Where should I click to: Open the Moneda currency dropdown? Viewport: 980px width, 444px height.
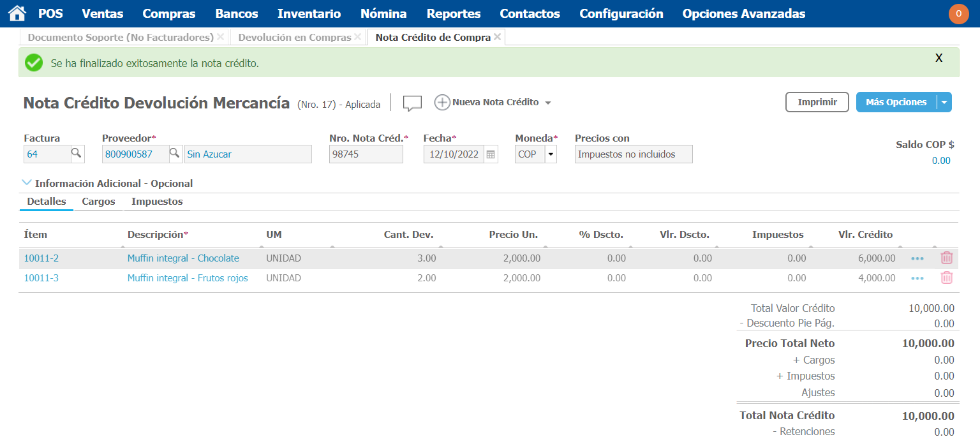tap(550, 154)
